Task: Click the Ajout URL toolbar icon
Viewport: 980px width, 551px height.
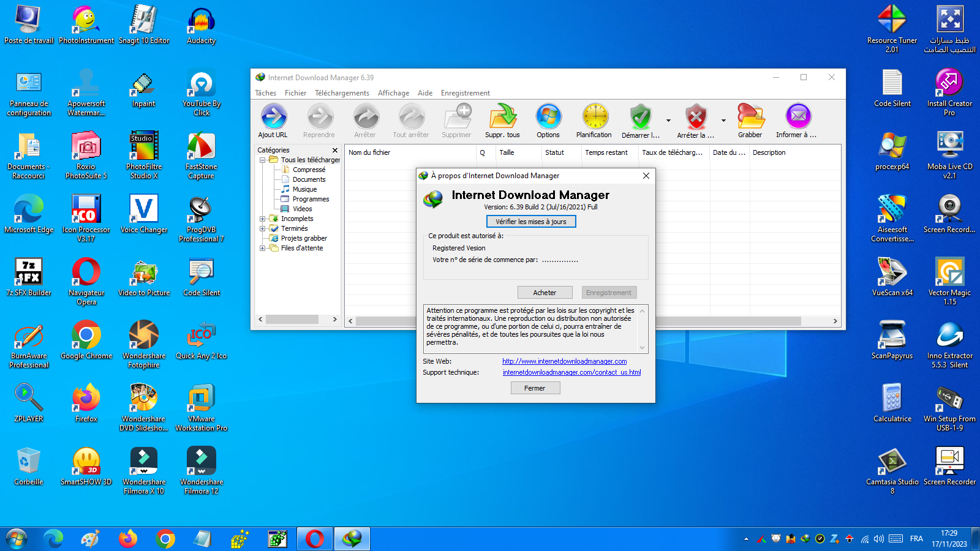Action: 273,121
